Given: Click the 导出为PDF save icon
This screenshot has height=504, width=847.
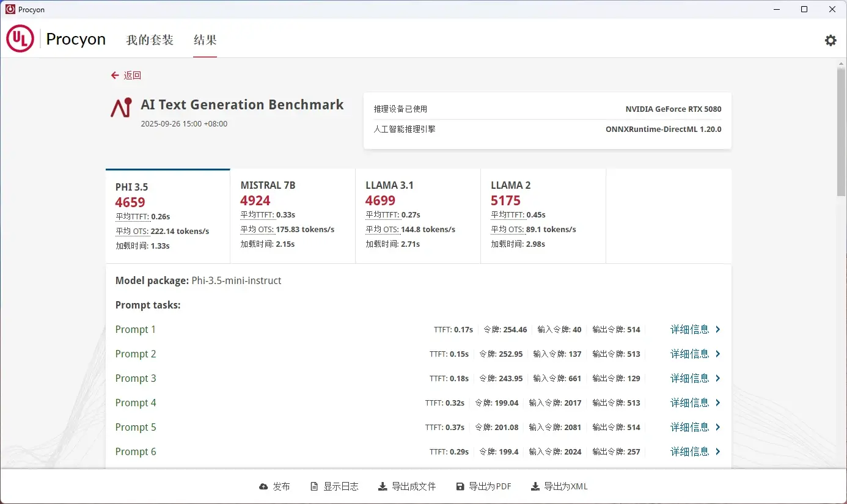Looking at the screenshot, I should coord(460,487).
